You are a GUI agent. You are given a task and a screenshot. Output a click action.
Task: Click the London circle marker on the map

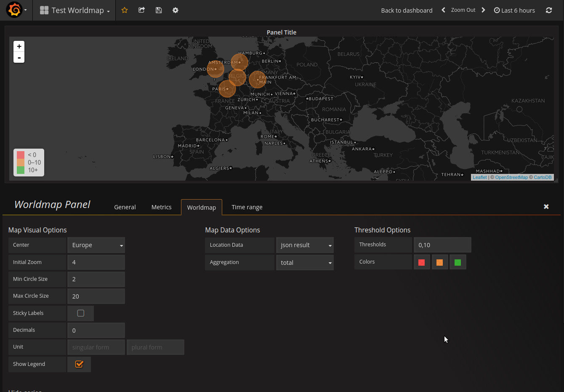215,69
